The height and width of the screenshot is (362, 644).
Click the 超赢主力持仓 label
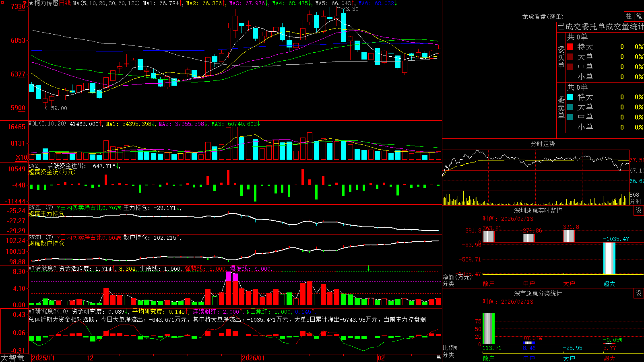[46, 214]
